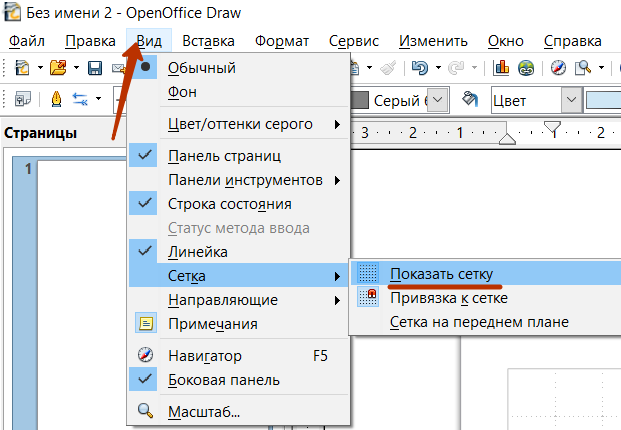Open the Undo history dropdown arrow
Image resolution: width=621 pixels, height=430 pixels.
pos(438,68)
